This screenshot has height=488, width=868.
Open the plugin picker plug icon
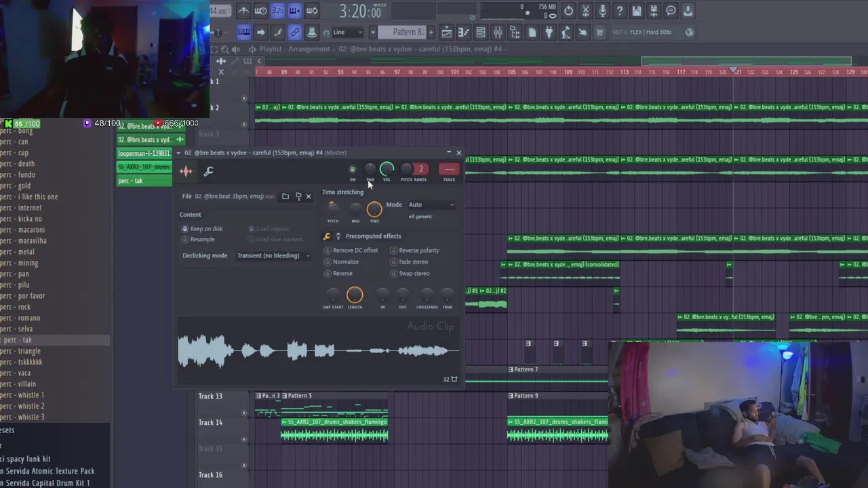tap(549, 32)
